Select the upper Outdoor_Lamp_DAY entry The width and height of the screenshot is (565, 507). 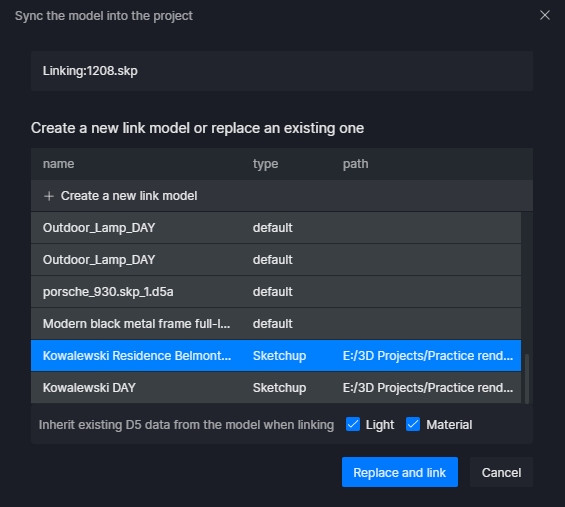click(x=276, y=228)
